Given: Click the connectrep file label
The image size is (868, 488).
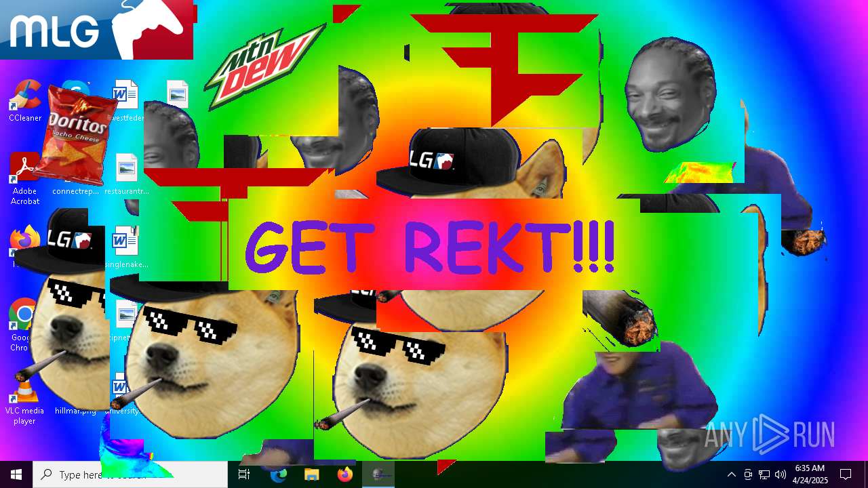Looking at the screenshot, I should [75, 191].
